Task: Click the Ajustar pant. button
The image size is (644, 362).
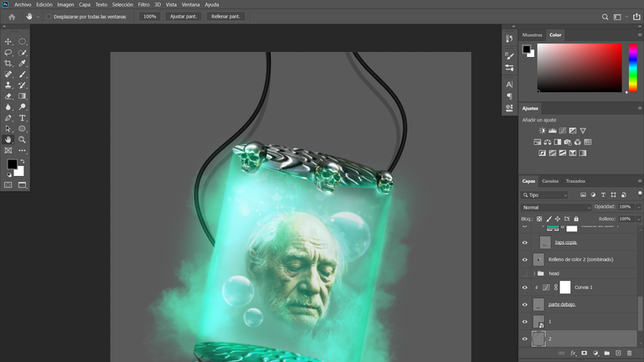Action: 183,17
